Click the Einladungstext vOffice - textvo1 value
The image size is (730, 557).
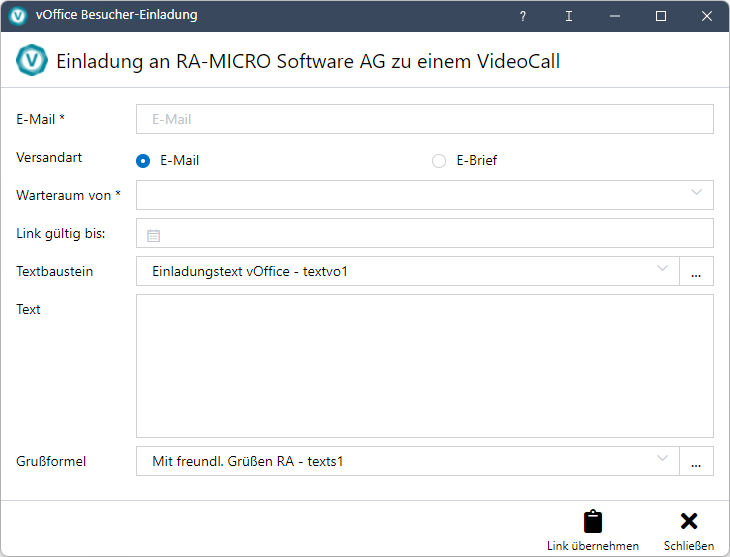point(250,272)
